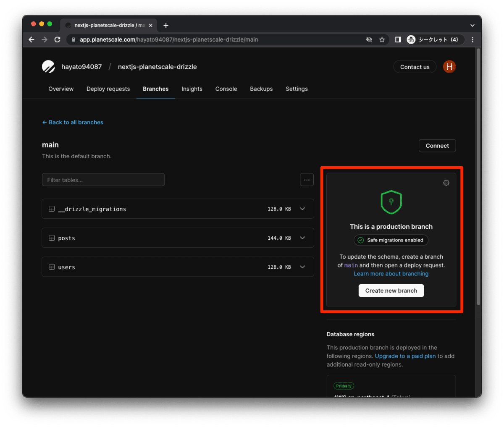Image resolution: width=504 pixels, height=427 pixels.
Task: Expand the __drizzle_migrations table
Action: (302, 209)
